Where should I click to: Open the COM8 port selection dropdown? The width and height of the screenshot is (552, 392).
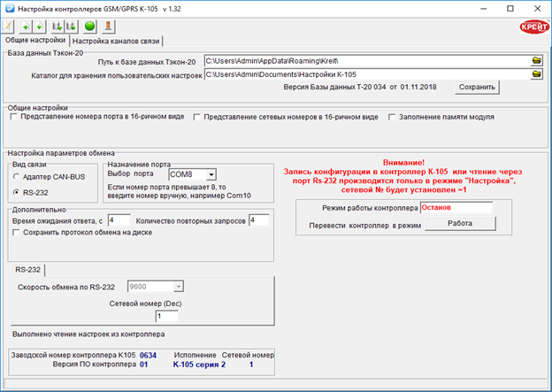211,174
